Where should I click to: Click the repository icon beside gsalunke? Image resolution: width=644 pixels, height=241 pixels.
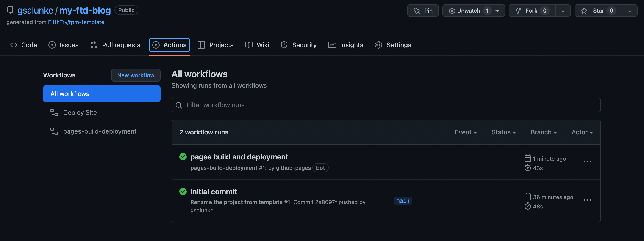pyautogui.click(x=10, y=10)
